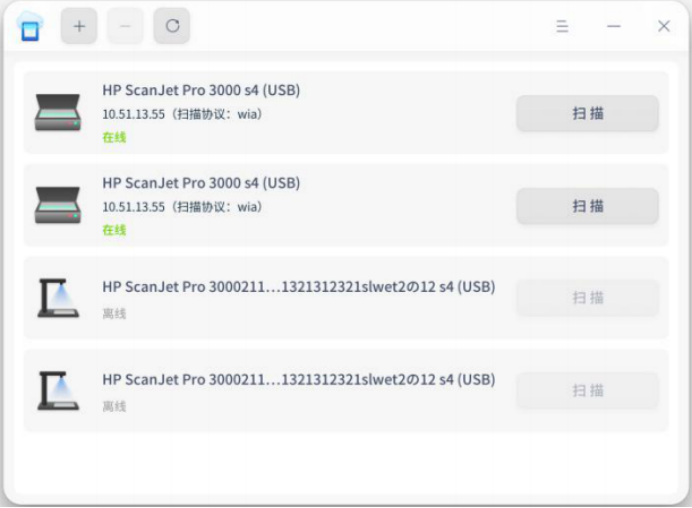Select first offline HP ScanJet Pro 3000211 entry
This screenshot has width=692, height=508.
point(346,298)
